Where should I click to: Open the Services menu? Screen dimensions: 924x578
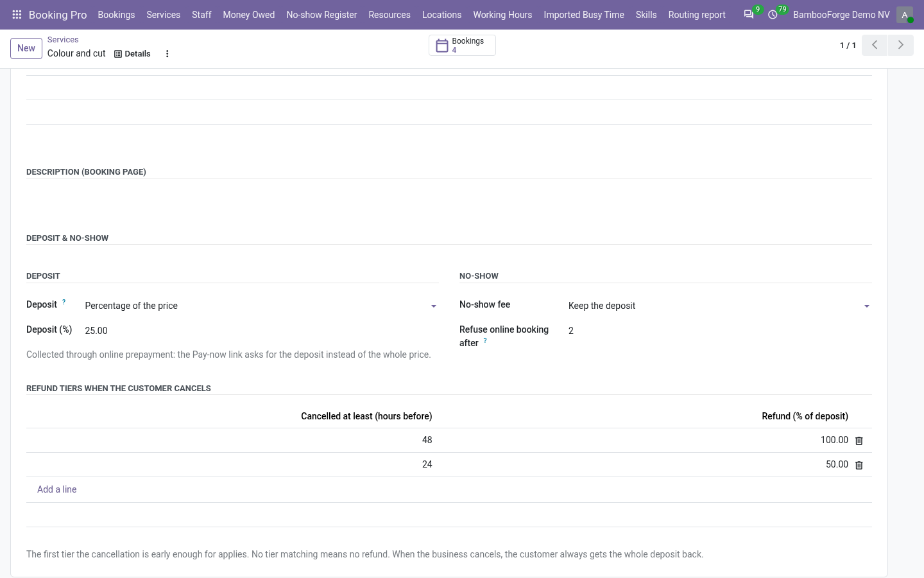pyautogui.click(x=163, y=15)
